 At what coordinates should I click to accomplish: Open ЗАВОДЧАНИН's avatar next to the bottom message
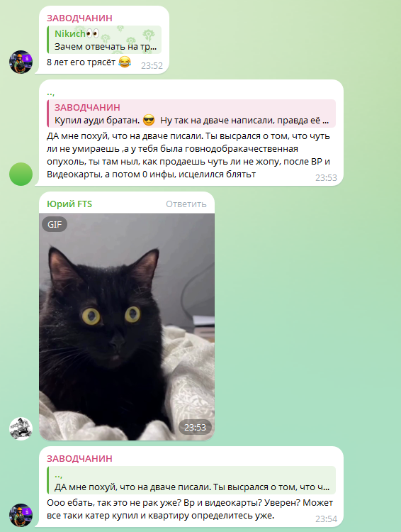(x=21, y=515)
